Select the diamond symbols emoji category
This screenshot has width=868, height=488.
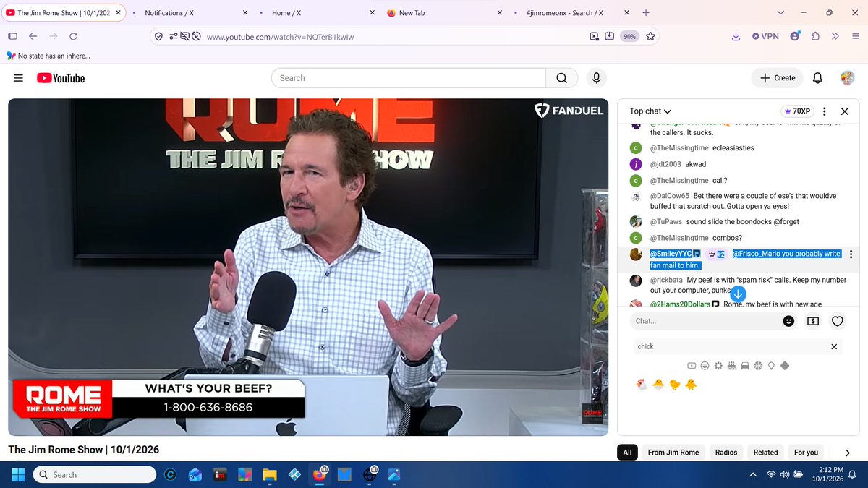[785, 366]
